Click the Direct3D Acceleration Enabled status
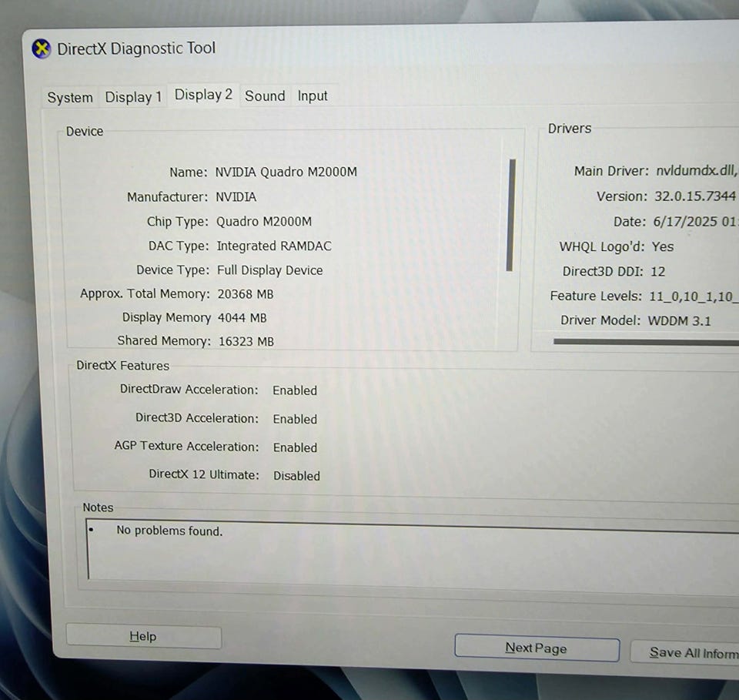This screenshot has height=700, width=739. click(x=295, y=419)
